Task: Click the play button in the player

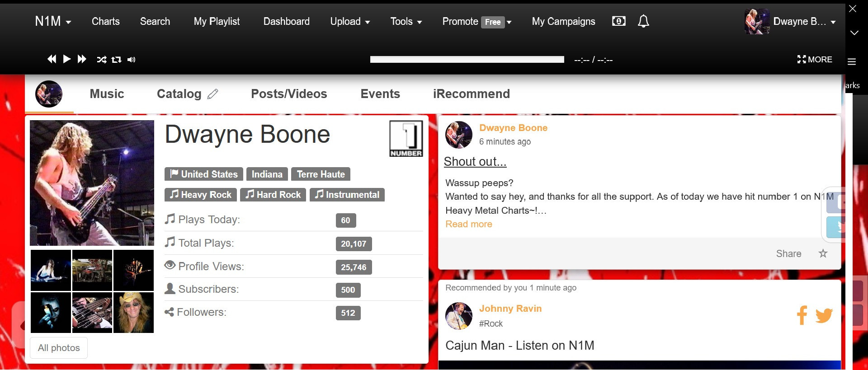Action: [67, 59]
